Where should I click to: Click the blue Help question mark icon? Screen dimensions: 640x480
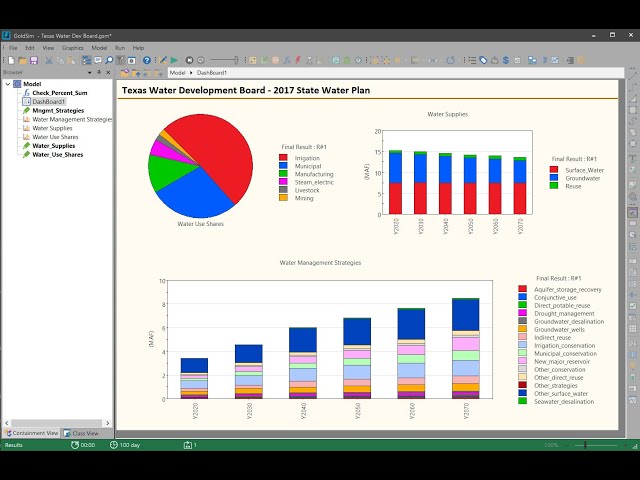tap(147, 60)
